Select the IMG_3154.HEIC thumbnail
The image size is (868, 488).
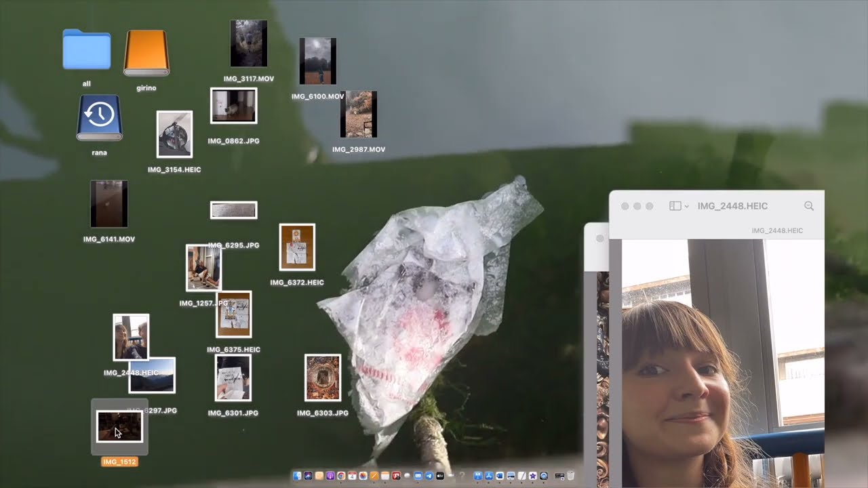point(174,134)
